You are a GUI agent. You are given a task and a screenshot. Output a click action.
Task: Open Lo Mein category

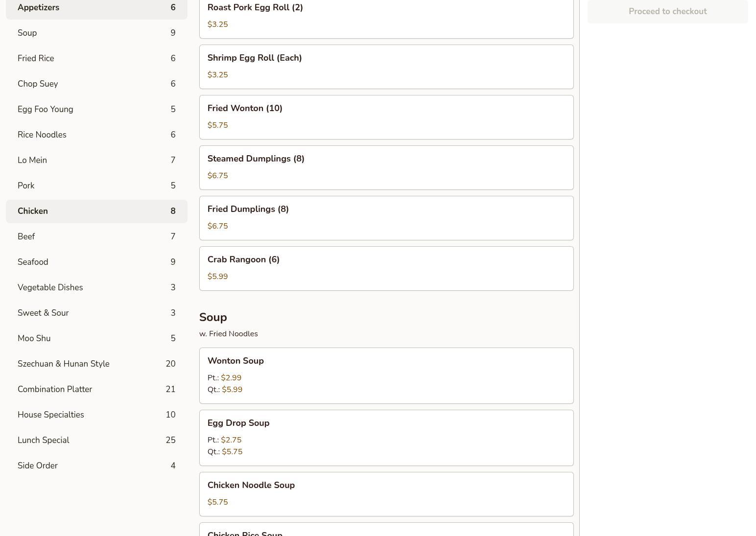pos(96,160)
